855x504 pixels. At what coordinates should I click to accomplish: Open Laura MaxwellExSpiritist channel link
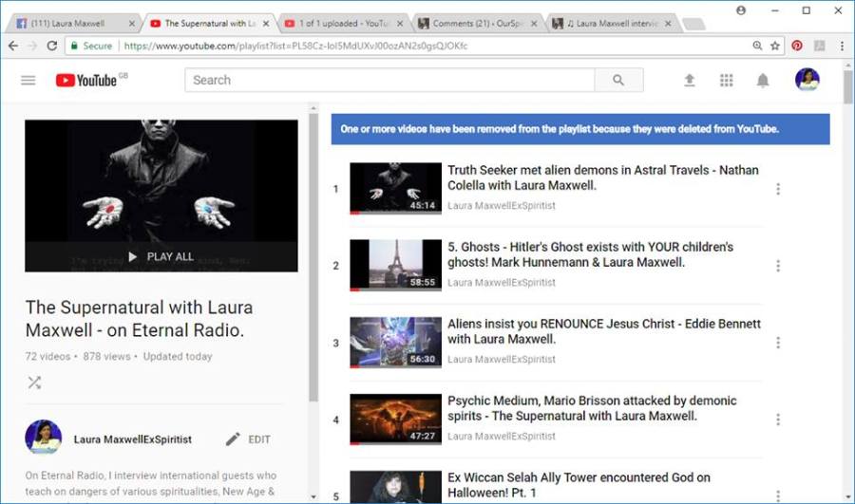tap(133, 439)
